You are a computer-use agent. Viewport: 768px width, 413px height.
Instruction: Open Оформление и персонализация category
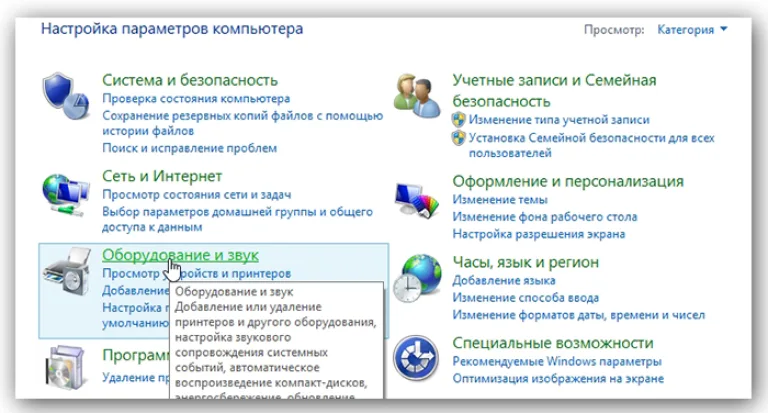pos(568,181)
